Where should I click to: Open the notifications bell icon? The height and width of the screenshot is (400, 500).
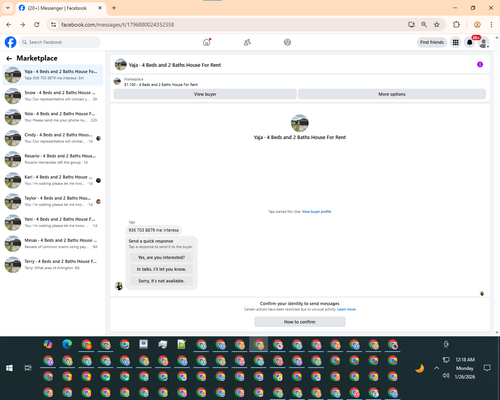click(470, 42)
